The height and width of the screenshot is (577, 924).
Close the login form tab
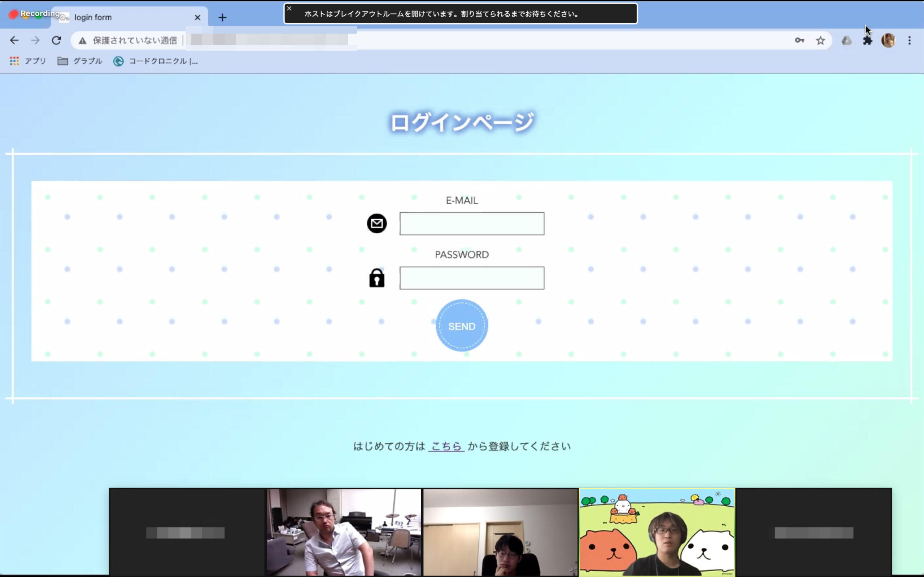(x=197, y=18)
